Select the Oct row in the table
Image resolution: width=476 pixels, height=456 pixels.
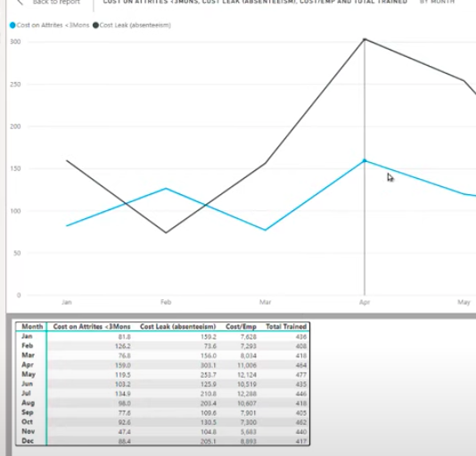pyautogui.click(x=163, y=422)
